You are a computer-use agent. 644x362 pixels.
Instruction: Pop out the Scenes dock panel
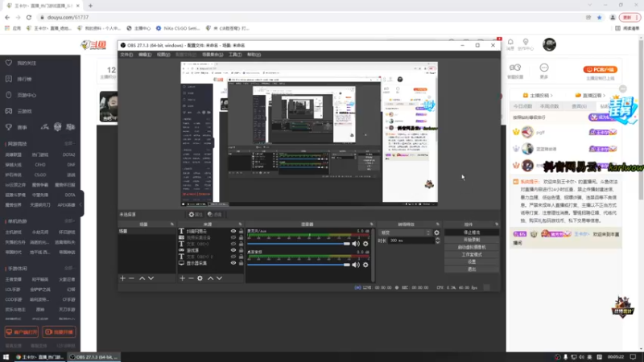pos(172,224)
